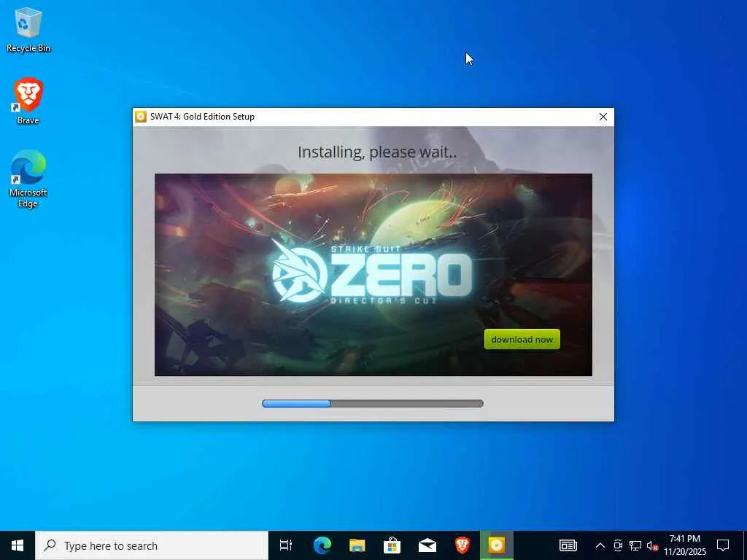Launch Microsoft Edge from the taskbar
This screenshot has width=747, height=560.
(x=322, y=545)
